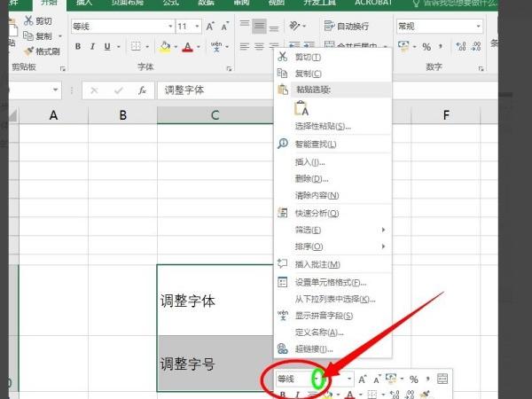Click the Insert Function fx button

click(142, 90)
